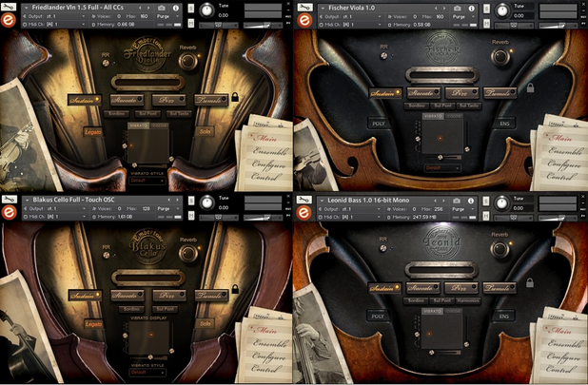The height and width of the screenshot is (385, 588).
Task: Switch to VIBRATO tab on Leonid Bass
Action: tap(432, 311)
